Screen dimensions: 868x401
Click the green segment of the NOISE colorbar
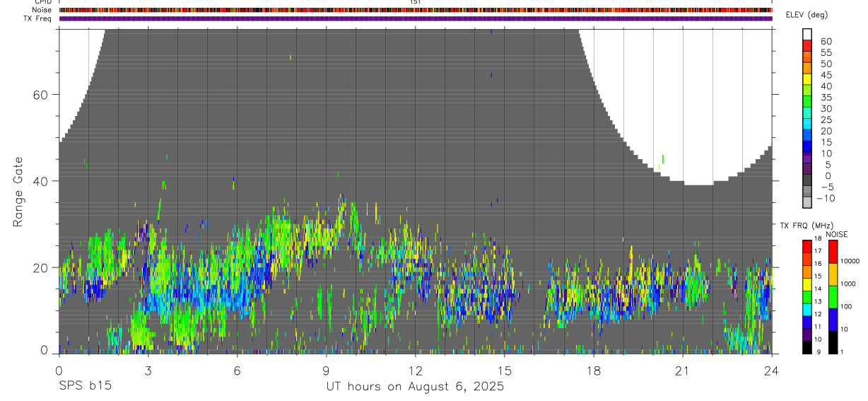click(x=833, y=297)
